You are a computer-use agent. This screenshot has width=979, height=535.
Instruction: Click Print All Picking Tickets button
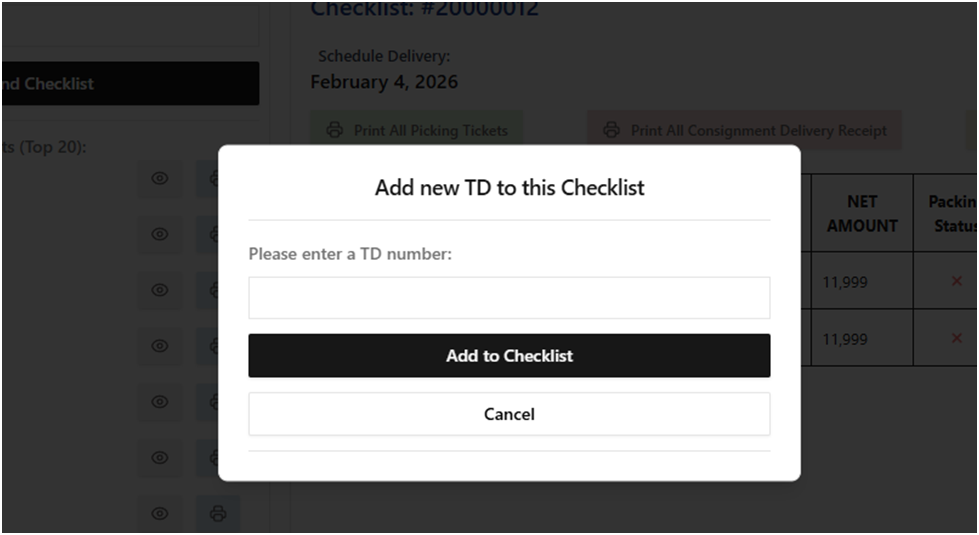416,131
